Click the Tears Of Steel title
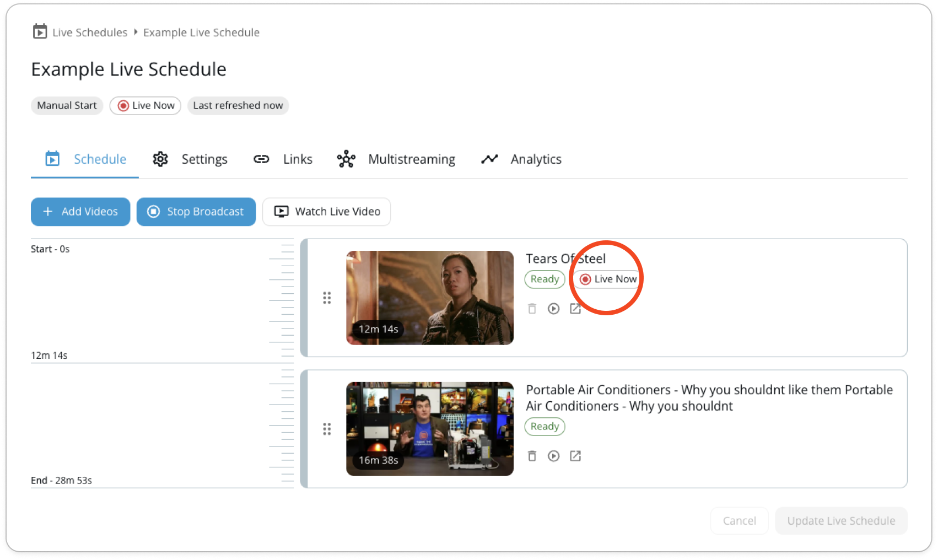938x560 pixels. [x=565, y=259]
